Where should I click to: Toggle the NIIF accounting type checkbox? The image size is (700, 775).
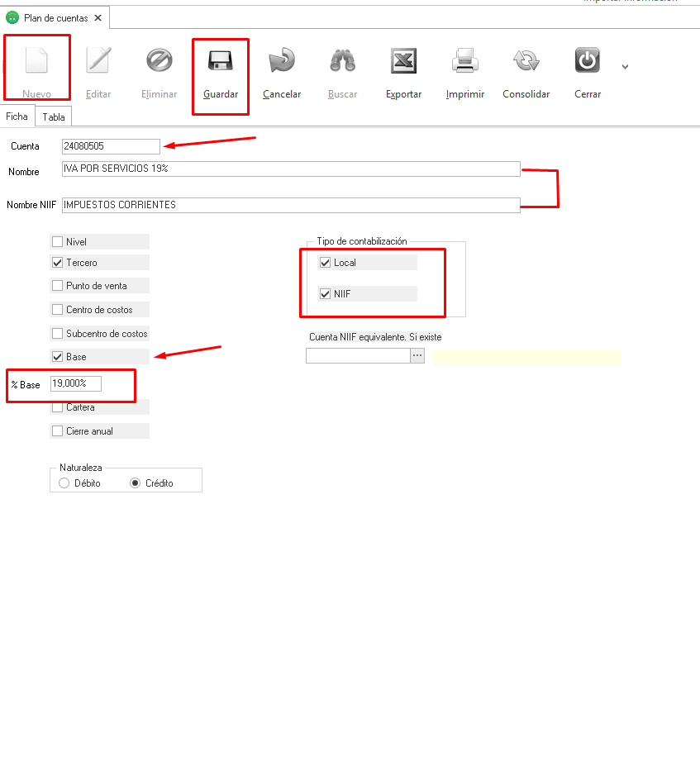(326, 293)
